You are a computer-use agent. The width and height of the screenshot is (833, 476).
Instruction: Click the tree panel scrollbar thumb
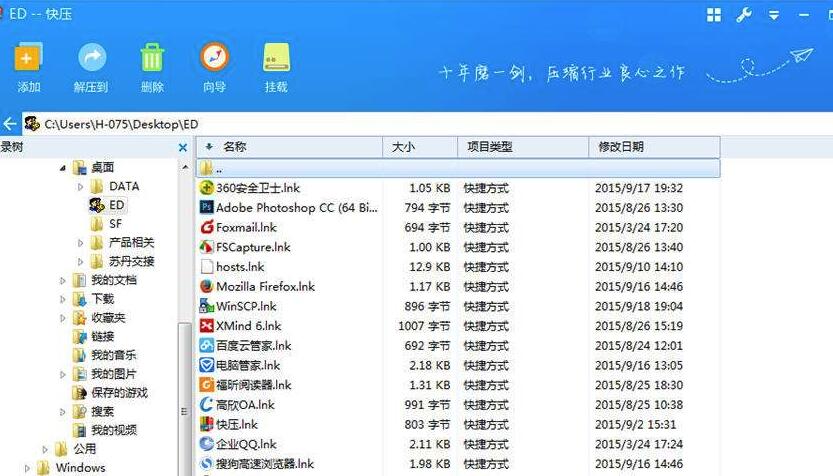pyautogui.click(x=185, y=398)
